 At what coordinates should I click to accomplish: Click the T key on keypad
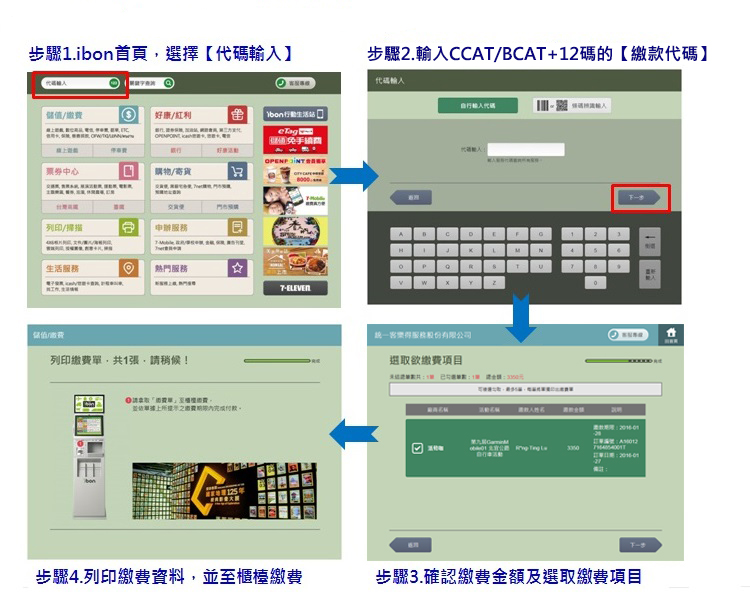(518, 267)
